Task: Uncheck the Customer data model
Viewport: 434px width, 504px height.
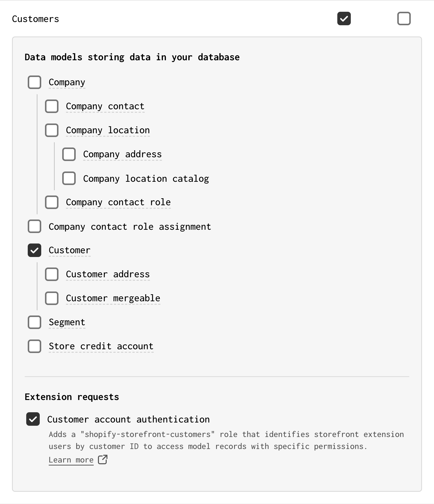Action: [x=34, y=250]
